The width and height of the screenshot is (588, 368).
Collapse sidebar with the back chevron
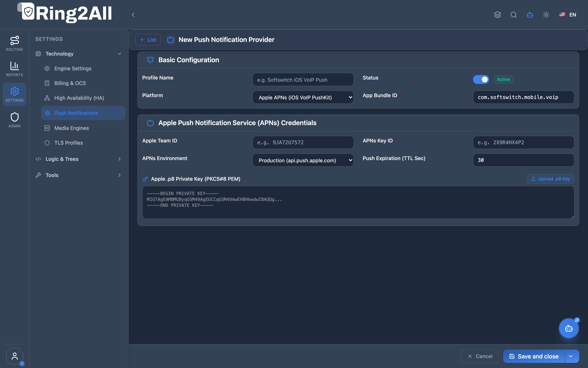133,15
